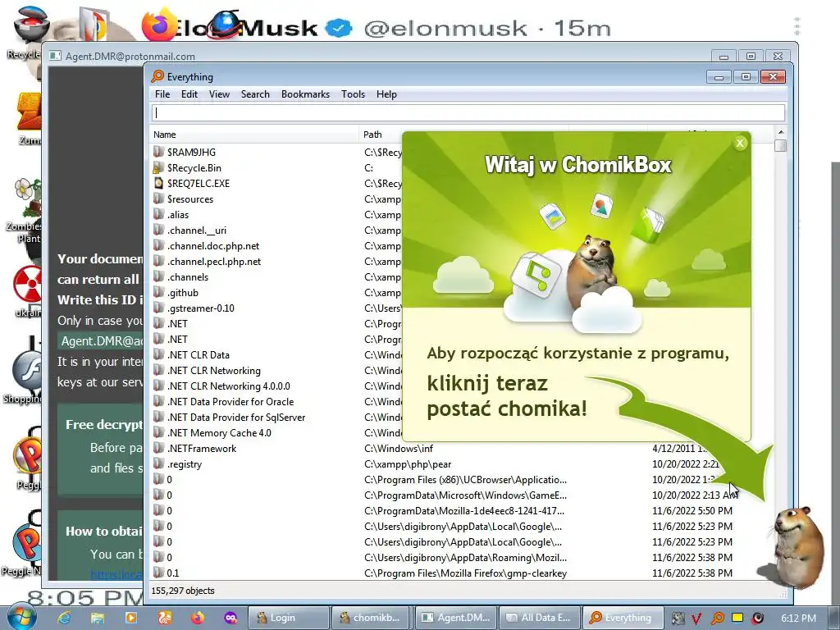The image size is (840, 630).
Task: Open the Edit menu in Everything
Action: (x=189, y=94)
